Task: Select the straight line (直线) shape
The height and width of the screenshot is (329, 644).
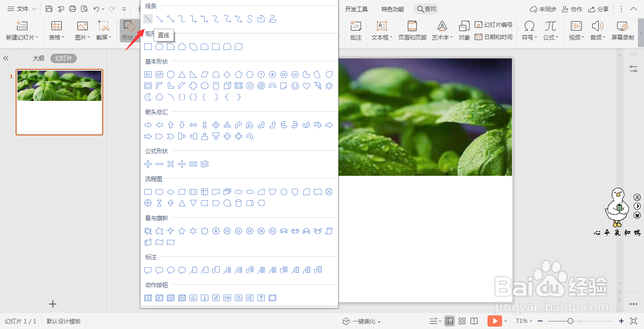Action: coord(148,19)
